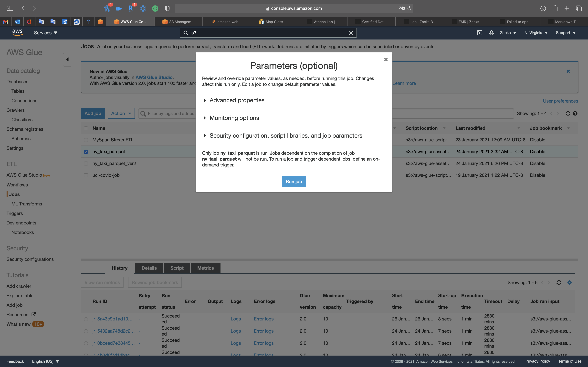The image size is (588, 367).
Task: Open the User preferences link
Action: pyautogui.click(x=560, y=101)
